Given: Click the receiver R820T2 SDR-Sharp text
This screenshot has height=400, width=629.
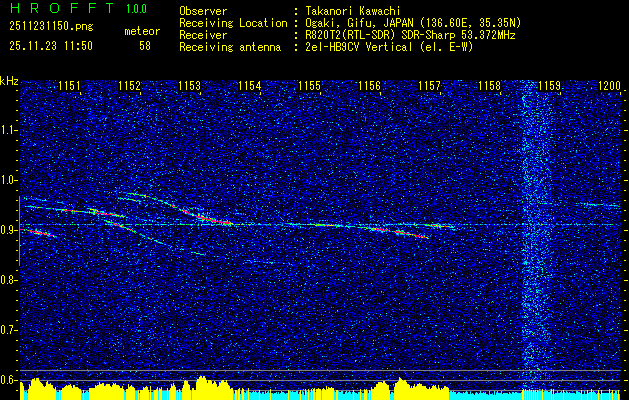Looking at the screenshot, I should pos(410,35).
